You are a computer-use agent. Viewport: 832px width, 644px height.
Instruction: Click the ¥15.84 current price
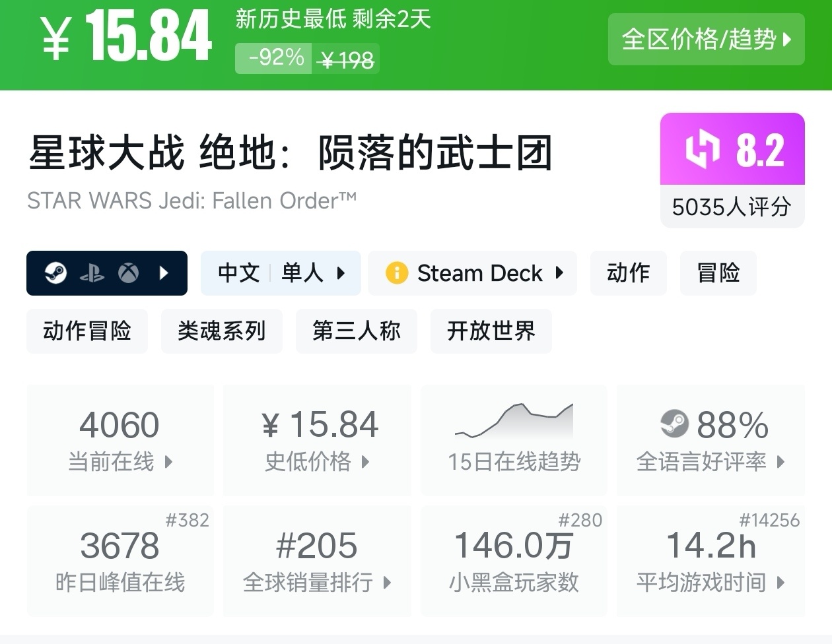[x=127, y=36]
